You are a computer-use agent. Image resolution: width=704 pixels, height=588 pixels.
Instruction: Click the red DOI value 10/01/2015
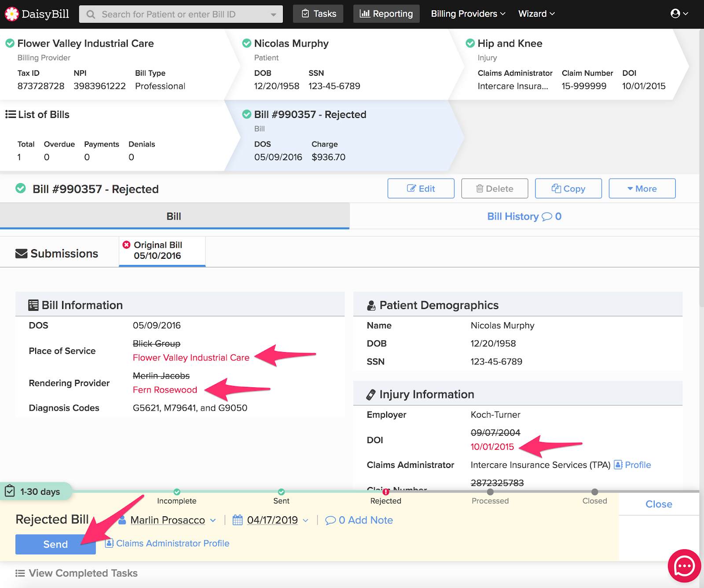pos(492,447)
